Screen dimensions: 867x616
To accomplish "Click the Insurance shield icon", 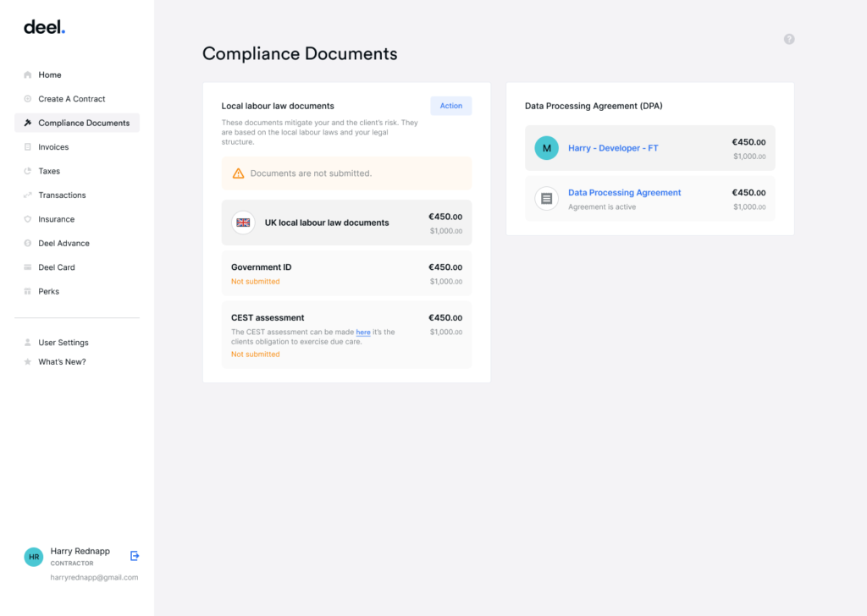I will pyautogui.click(x=28, y=219).
